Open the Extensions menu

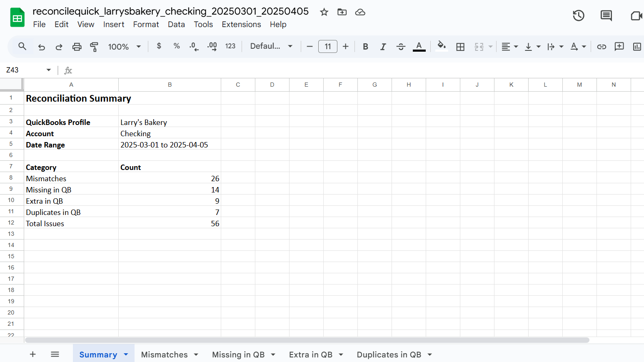click(241, 25)
